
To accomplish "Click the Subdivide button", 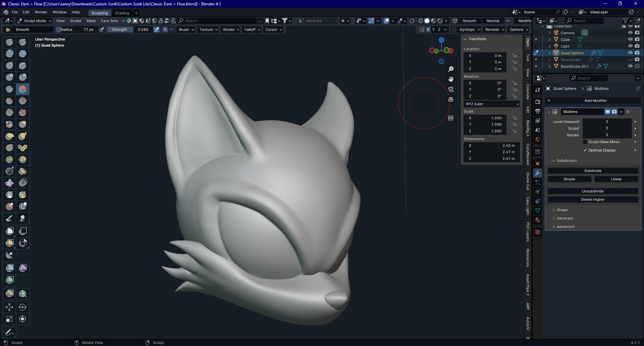I will click(593, 171).
